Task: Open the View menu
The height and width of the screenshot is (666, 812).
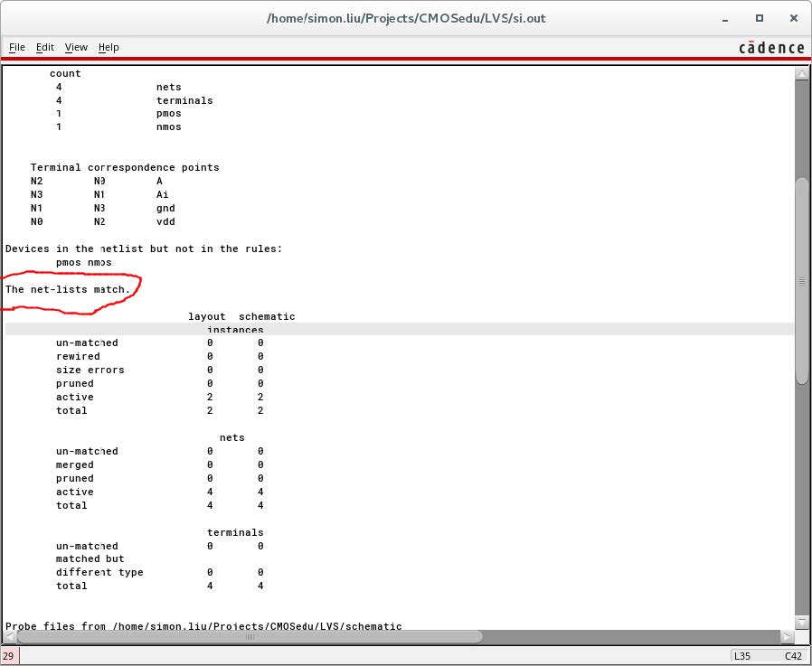Action: pyautogui.click(x=76, y=47)
